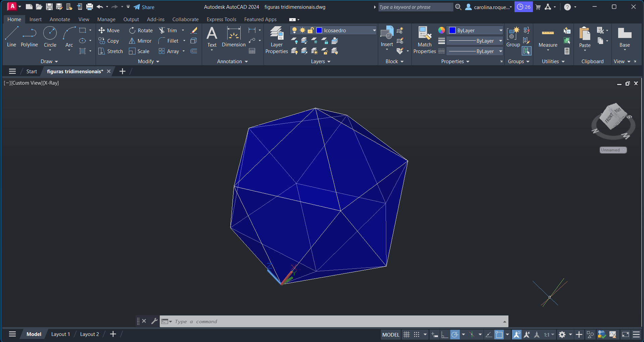Switch to Layout 1 tab
The image size is (644, 342).
pos(60,334)
